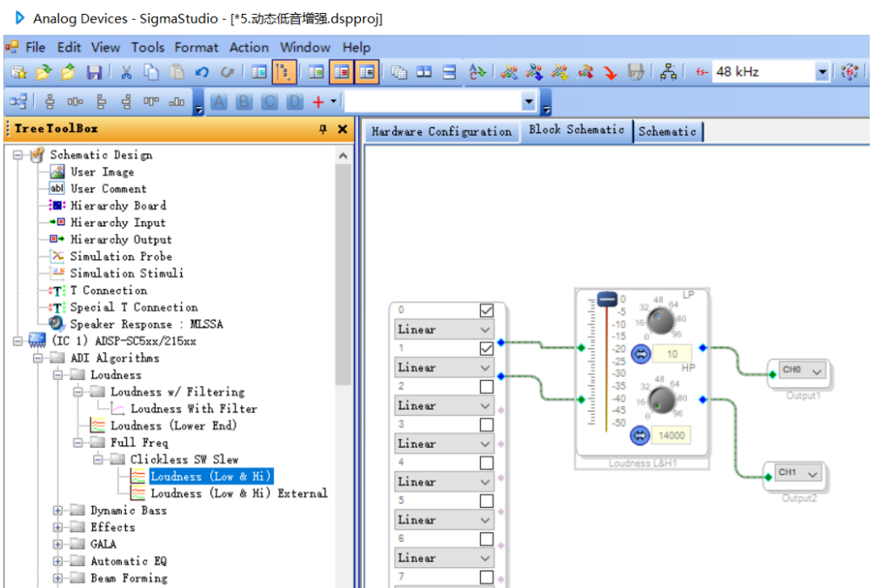This screenshot has width=888, height=588.
Task: Enable the channel 3 checkbox
Action: [486, 424]
